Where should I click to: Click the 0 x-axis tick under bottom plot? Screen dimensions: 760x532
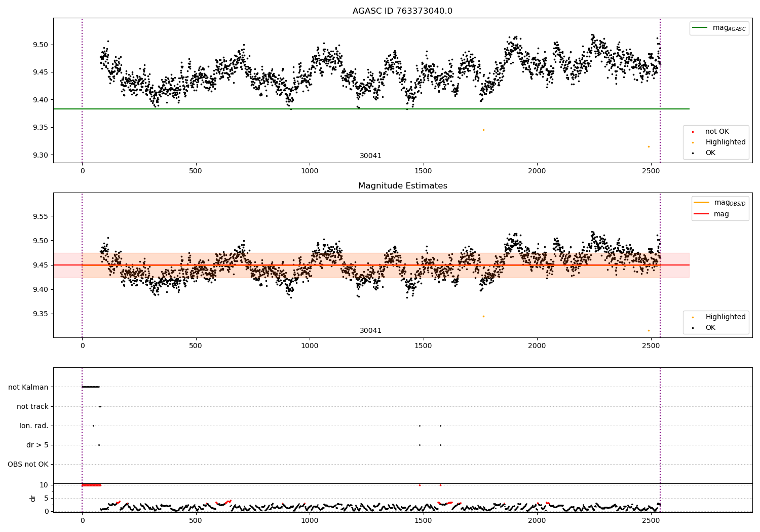tap(82, 521)
